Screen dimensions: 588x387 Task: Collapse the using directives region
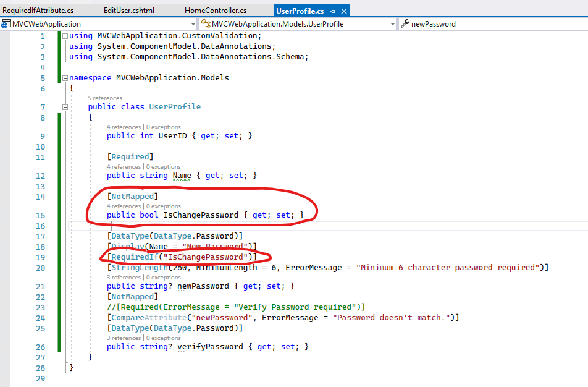tap(64, 35)
